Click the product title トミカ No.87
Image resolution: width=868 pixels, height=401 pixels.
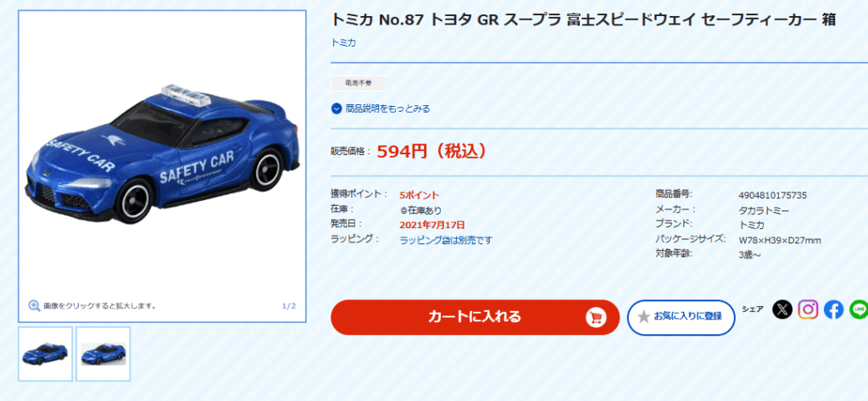(x=583, y=20)
